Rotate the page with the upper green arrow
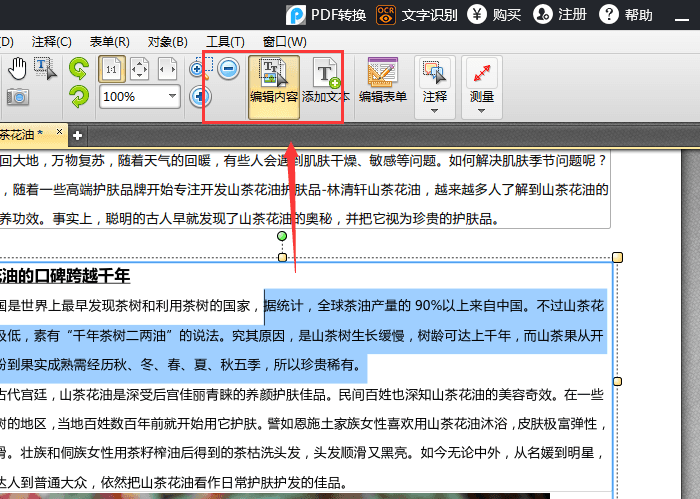700x499 pixels. pyautogui.click(x=78, y=68)
